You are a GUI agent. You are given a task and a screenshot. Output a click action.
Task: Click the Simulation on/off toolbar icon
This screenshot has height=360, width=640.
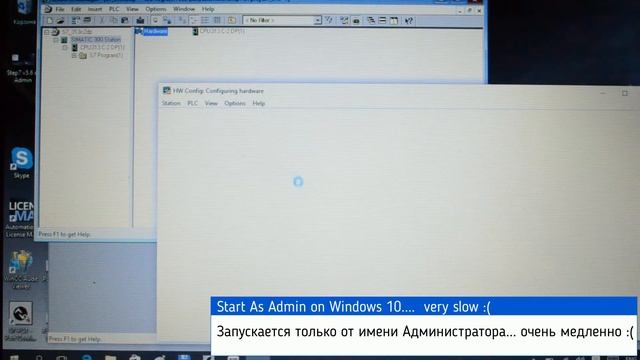coord(344,20)
